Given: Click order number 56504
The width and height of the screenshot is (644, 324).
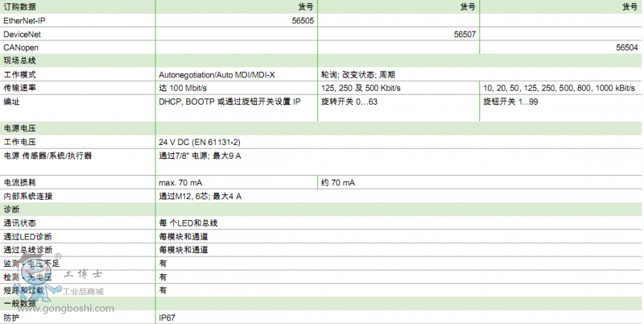Looking at the screenshot, I should click(626, 48).
